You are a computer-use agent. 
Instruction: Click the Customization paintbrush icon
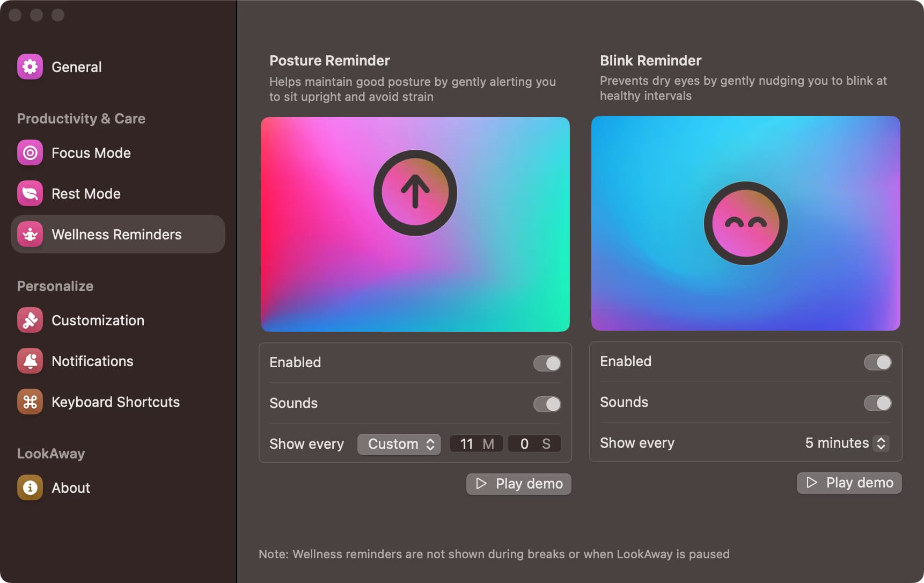30,320
